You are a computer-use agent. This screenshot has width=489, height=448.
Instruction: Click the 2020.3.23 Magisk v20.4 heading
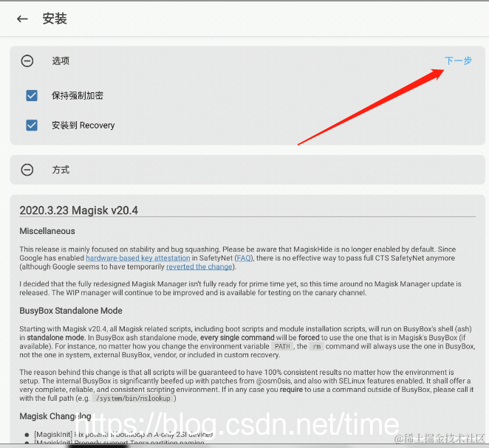click(x=78, y=210)
